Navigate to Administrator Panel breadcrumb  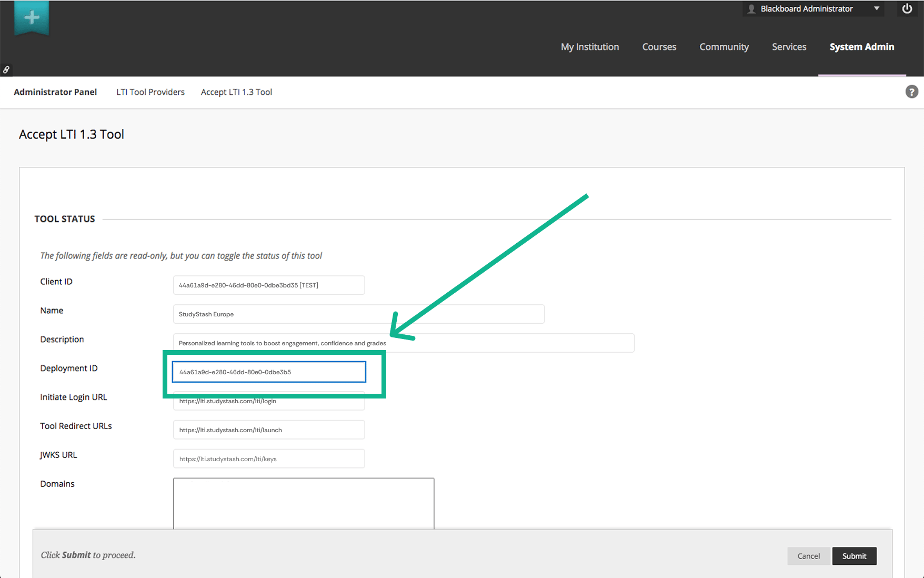coord(55,92)
